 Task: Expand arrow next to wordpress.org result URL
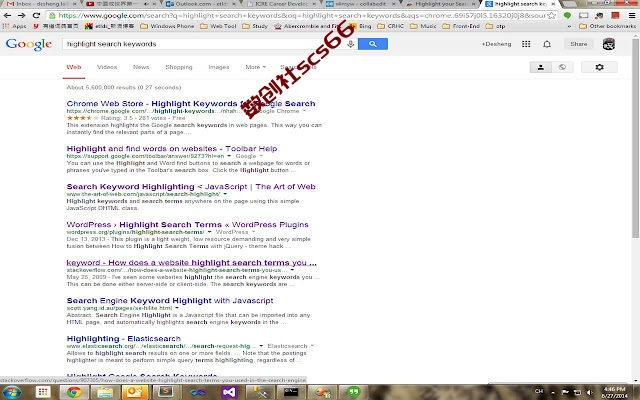[x=209, y=232]
